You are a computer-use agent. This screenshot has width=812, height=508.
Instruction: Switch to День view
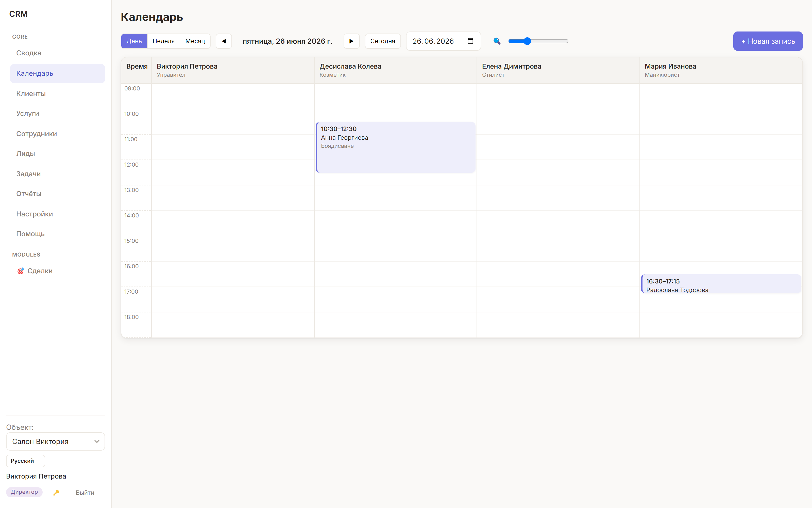tap(134, 41)
